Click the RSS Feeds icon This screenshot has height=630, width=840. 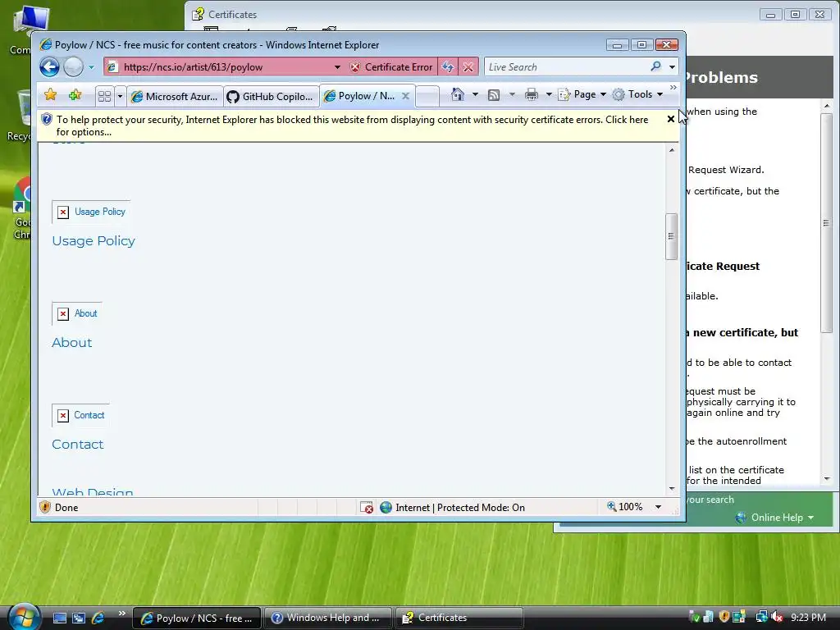pyautogui.click(x=494, y=95)
